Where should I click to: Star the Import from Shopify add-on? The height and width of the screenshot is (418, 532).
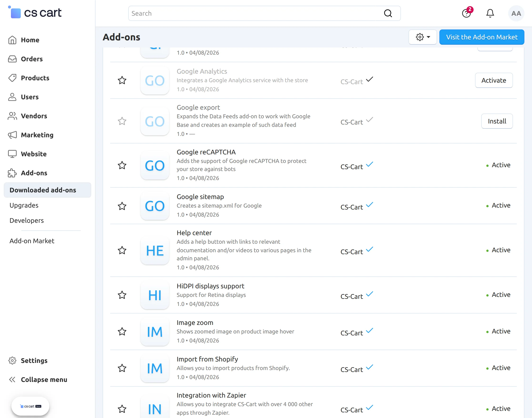(x=122, y=368)
